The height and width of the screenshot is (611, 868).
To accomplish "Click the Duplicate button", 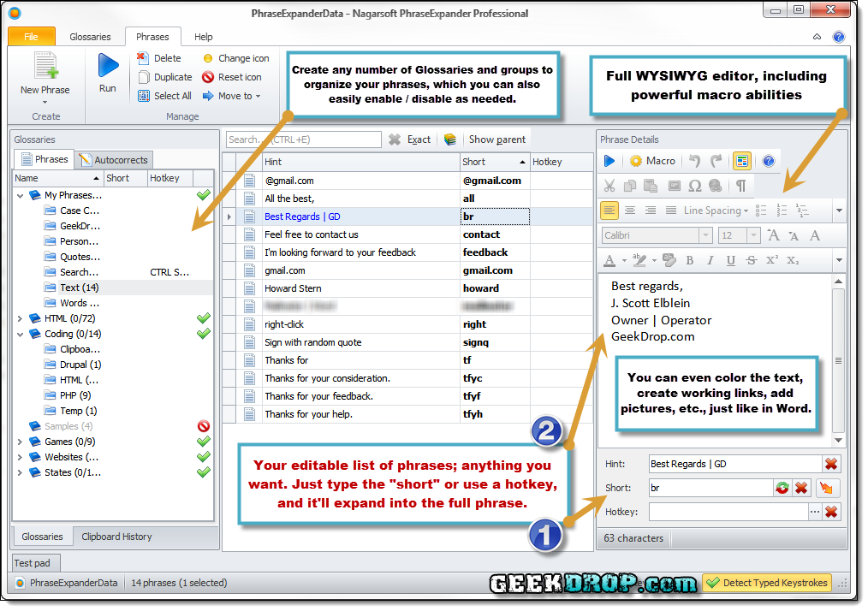I will tap(165, 77).
